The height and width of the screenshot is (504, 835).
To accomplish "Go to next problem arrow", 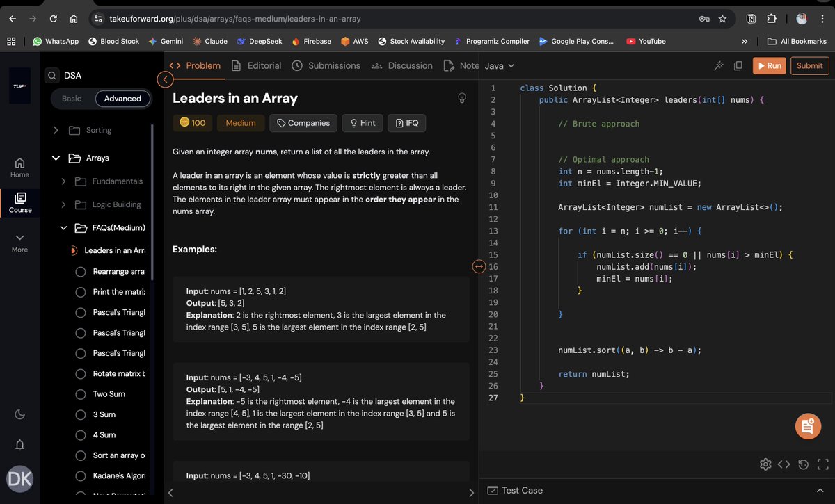I will (471, 493).
